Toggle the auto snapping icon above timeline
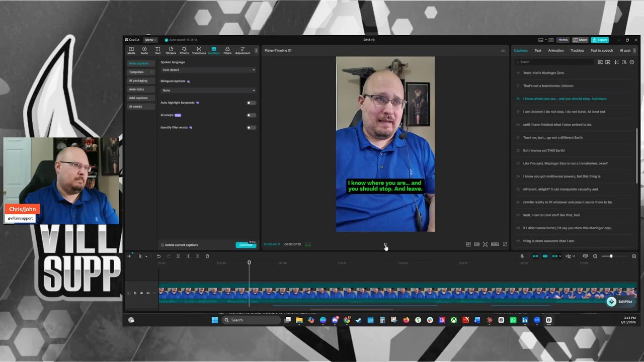 tap(545, 256)
